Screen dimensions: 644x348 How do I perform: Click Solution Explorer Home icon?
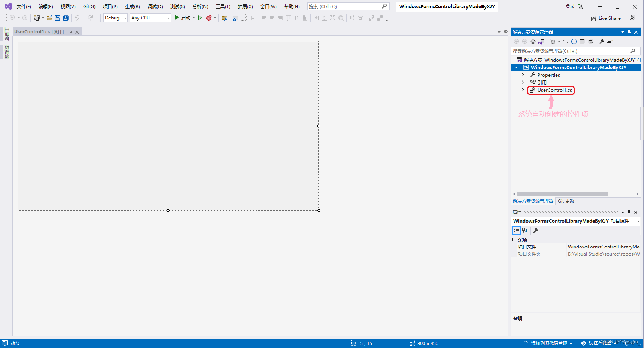[x=533, y=42]
